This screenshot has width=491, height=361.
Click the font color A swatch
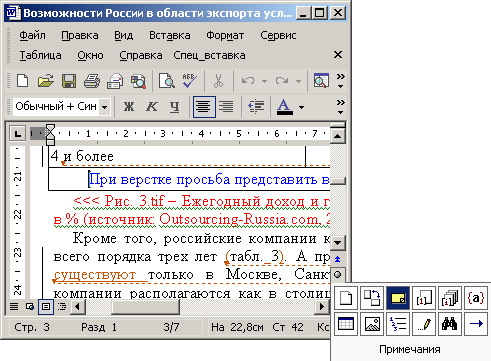[284, 107]
